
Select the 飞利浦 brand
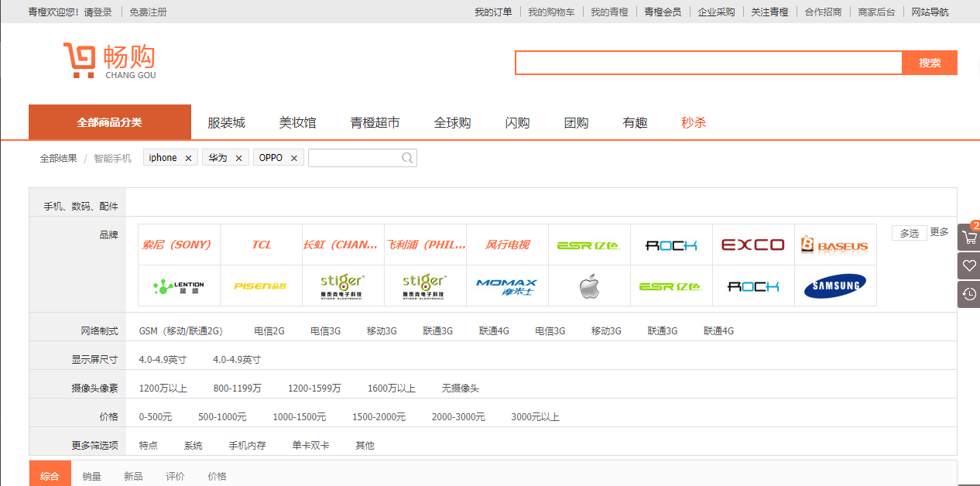(425, 245)
